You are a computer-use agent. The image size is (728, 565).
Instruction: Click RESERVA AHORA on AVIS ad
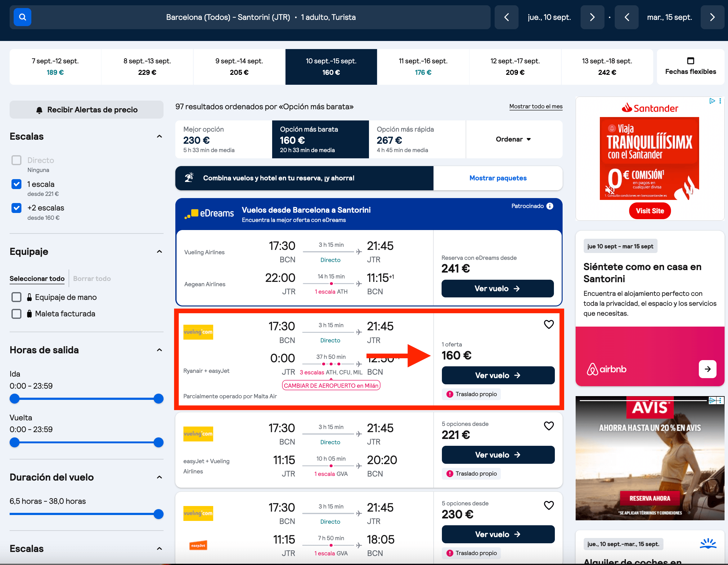650,498
